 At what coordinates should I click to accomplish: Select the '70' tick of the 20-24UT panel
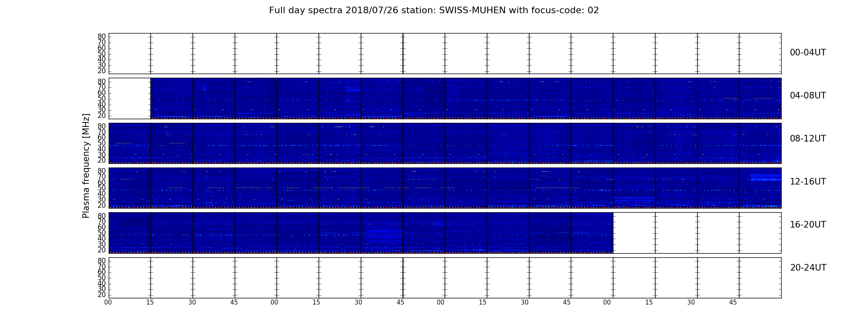tap(102, 266)
